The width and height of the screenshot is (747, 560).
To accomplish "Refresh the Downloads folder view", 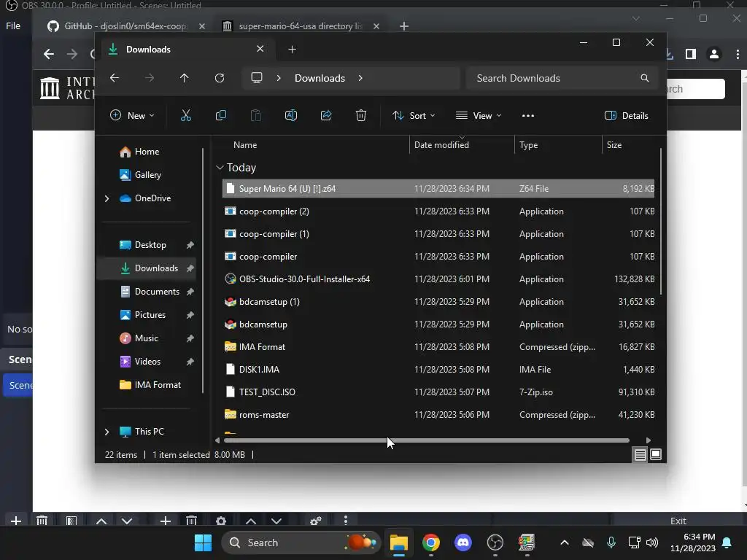I will pos(219,77).
